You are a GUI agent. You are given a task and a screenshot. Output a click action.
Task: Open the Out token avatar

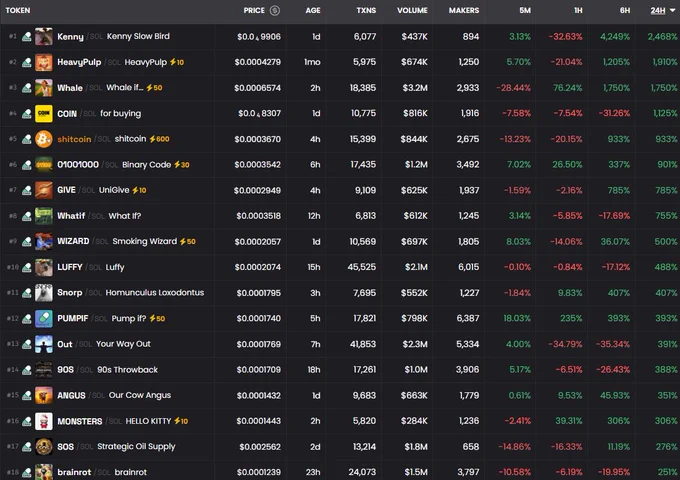coord(44,344)
